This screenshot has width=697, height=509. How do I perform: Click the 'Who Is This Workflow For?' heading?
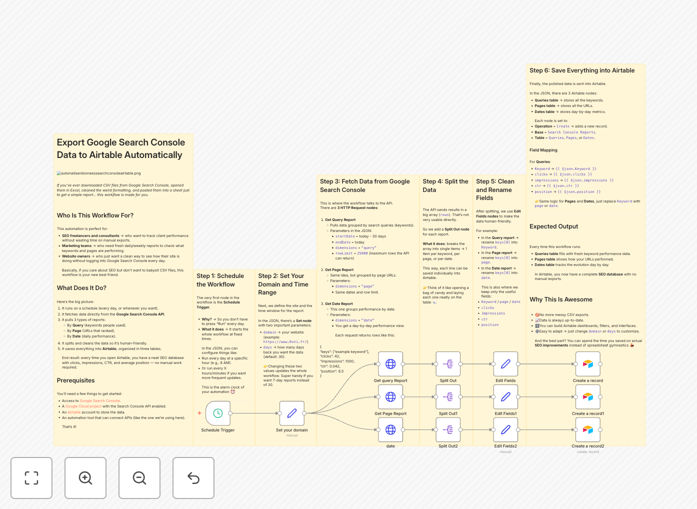[95, 215]
